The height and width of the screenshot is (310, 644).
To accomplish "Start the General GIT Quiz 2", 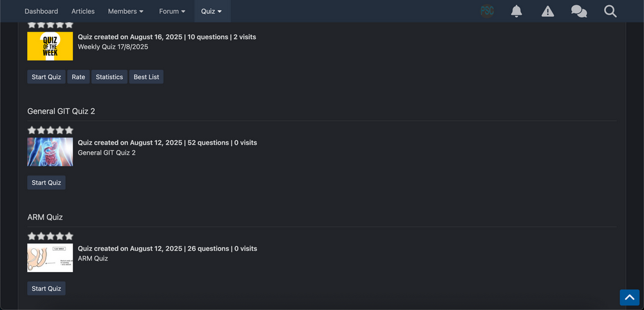I will click(46, 183).
